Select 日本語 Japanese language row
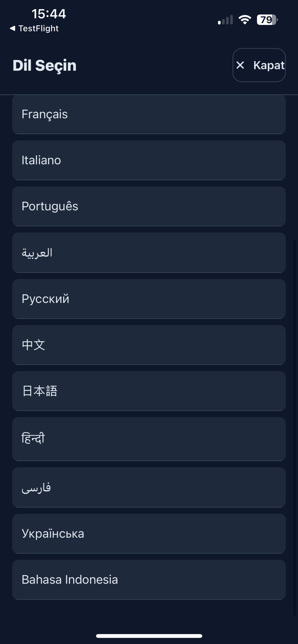298x644 pixels. coord(149,391)
